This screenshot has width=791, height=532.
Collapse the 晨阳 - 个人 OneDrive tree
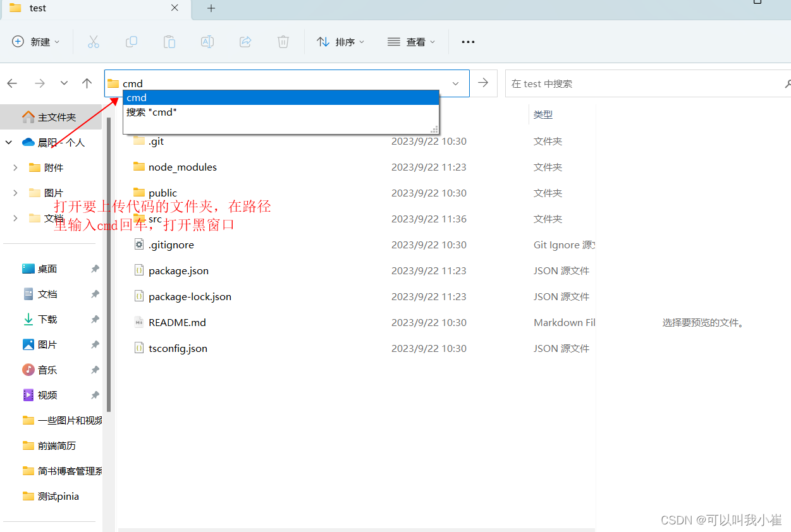(x=9, y=143)
